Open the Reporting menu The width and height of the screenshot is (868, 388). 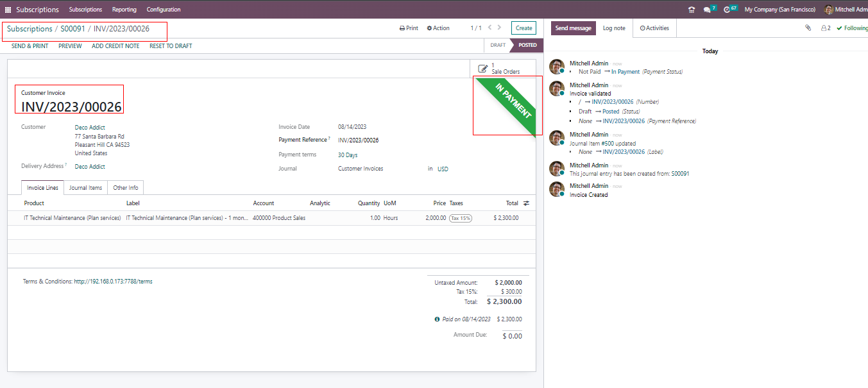124,10
